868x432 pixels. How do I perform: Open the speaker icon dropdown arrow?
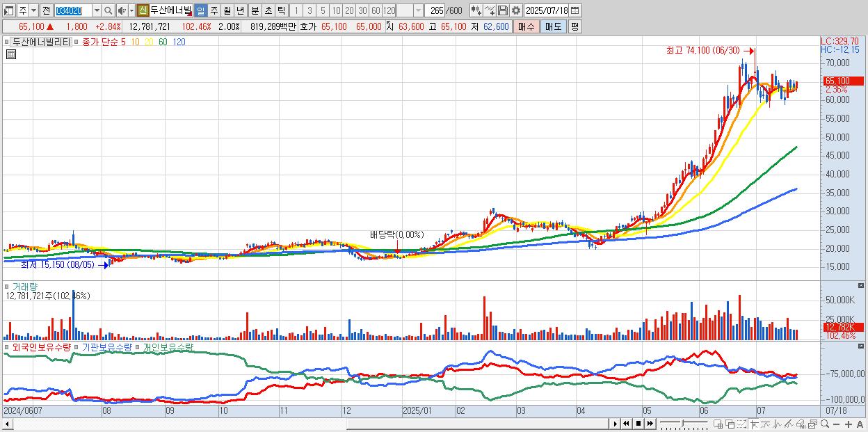pyautogui.click(x=131, y=10)
